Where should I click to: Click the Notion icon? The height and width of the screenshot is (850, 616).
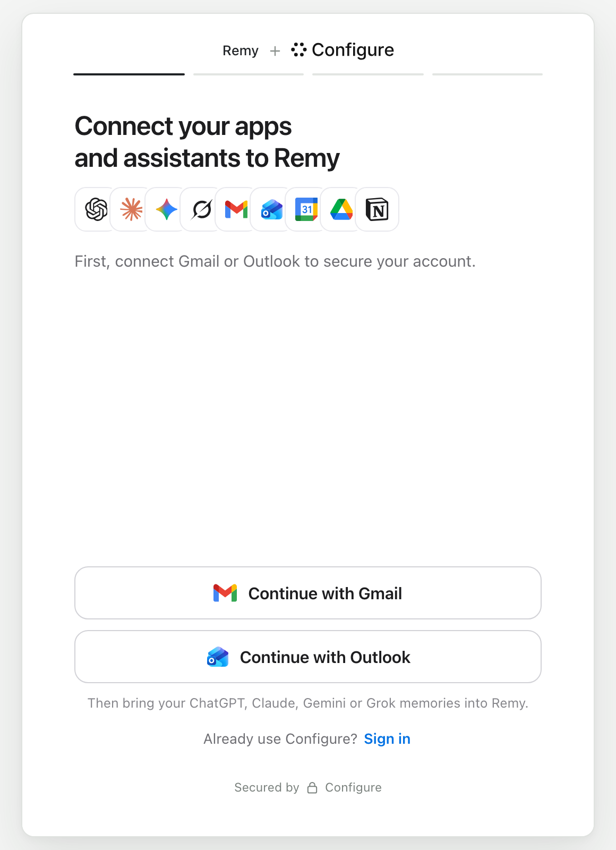[377, 209]
